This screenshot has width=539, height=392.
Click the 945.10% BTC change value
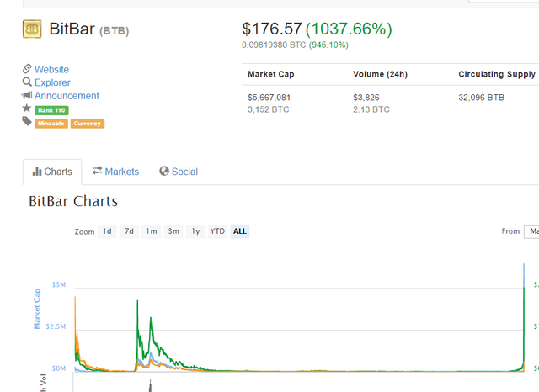click(328, 45)
